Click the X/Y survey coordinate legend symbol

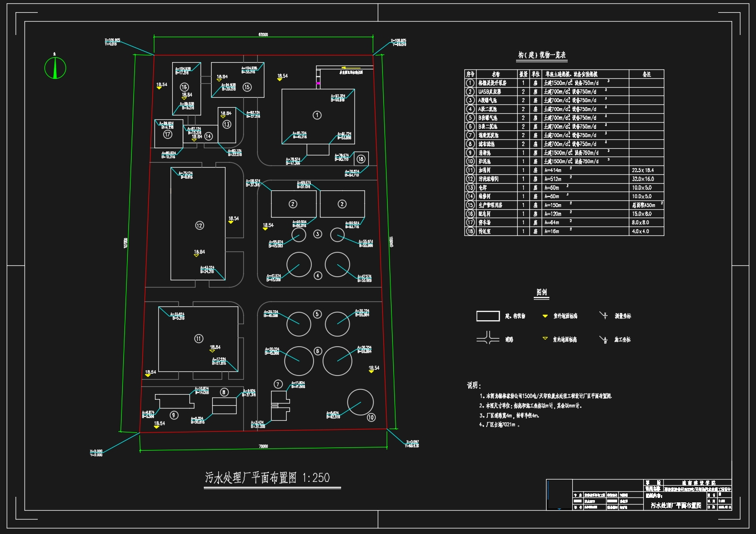click(604, 315)
